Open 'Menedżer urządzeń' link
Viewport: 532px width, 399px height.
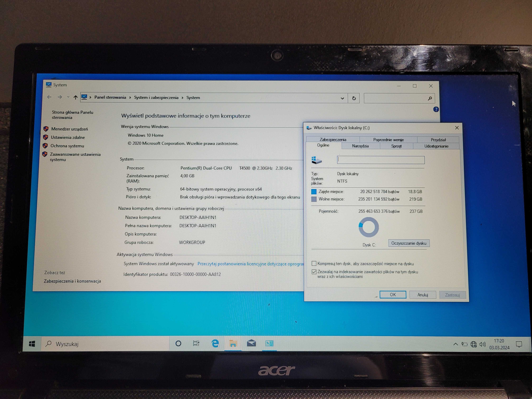point(70,129)
